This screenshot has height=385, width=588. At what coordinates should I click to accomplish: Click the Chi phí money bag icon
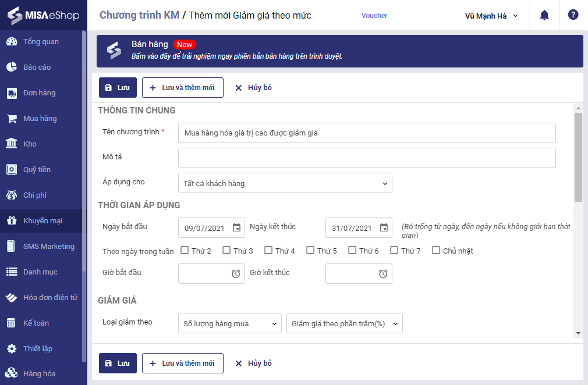12,195
